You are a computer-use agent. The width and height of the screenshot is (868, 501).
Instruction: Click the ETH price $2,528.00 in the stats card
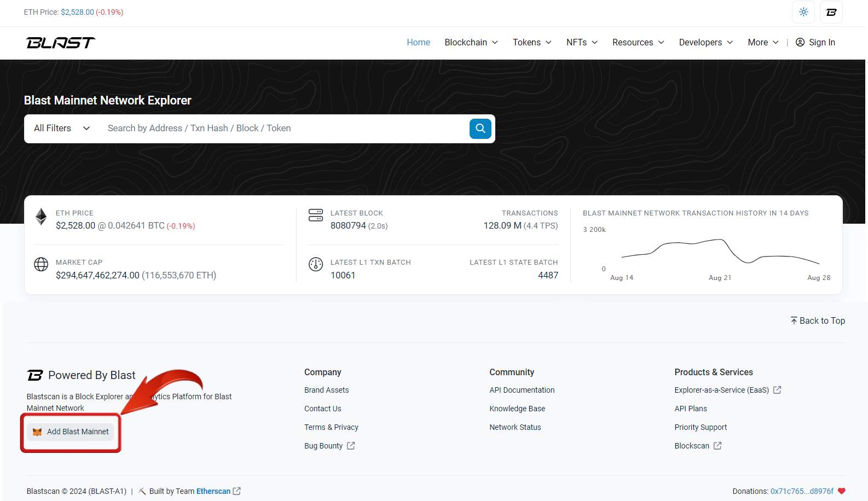tap(76, 226)
